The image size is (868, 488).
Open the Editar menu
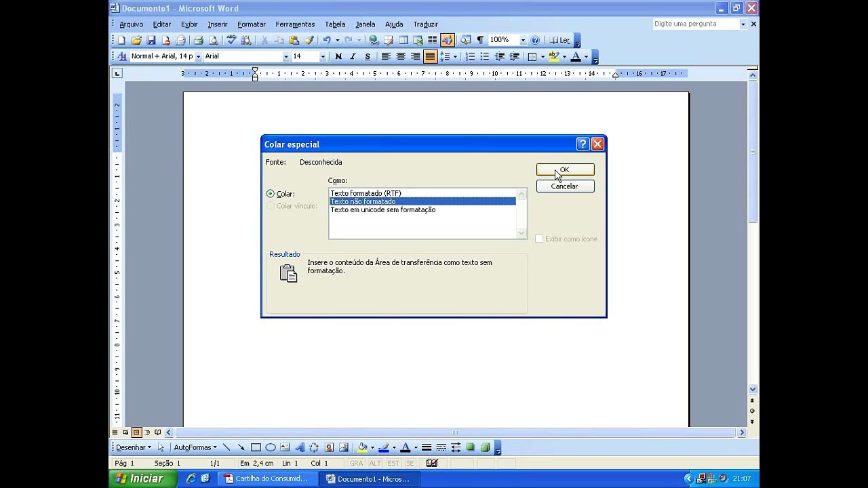pos(162,24)
